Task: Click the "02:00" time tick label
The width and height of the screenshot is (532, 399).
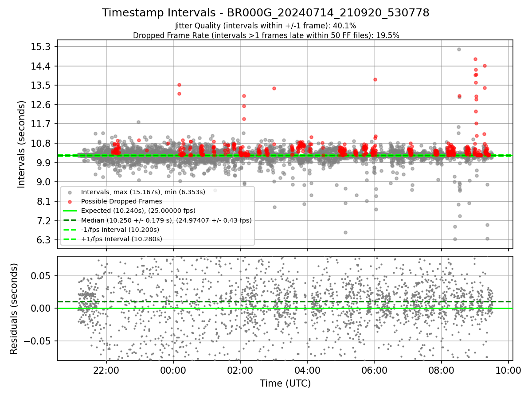Action: click(x=240, y=370)
